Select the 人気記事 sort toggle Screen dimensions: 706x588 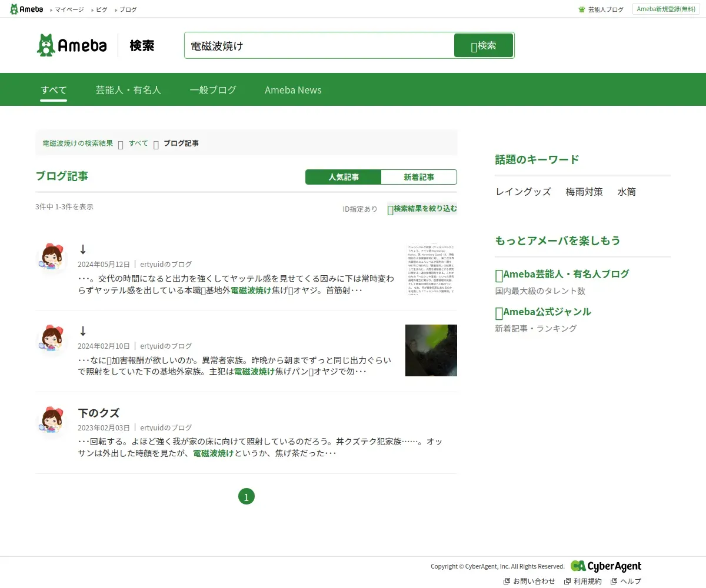(344, 177)
